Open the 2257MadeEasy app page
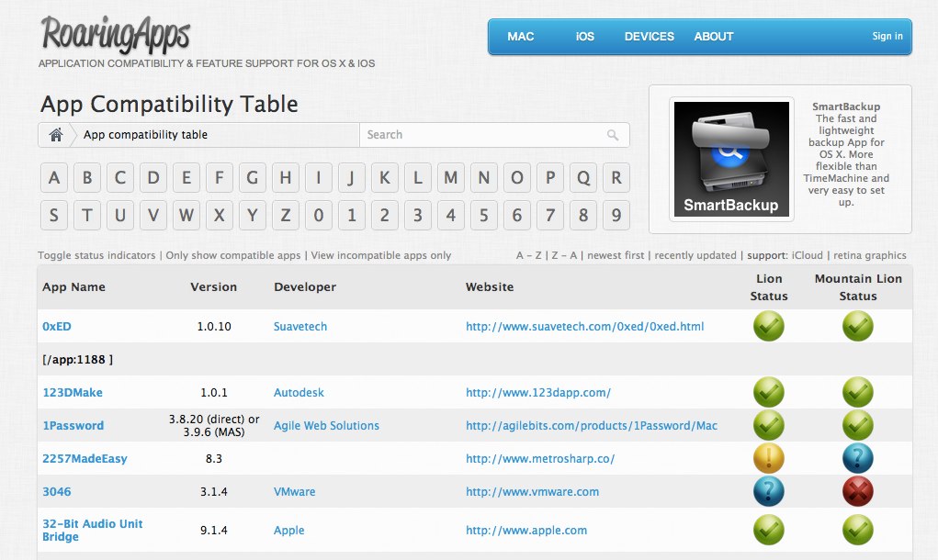938x560 pixels. (x=85, y=458)
